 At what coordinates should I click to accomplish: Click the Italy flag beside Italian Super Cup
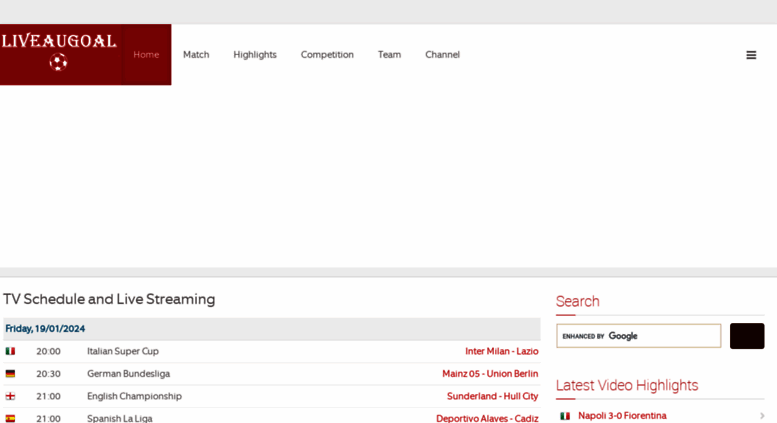point(11,352)
